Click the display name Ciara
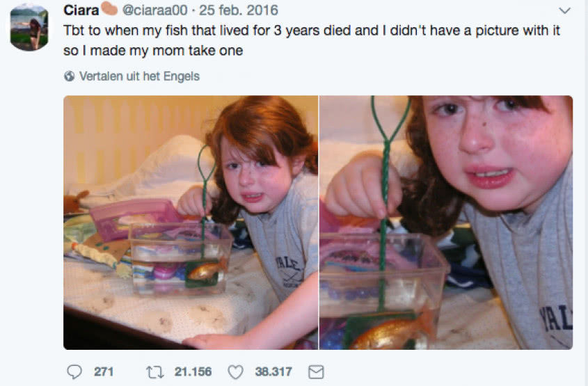588x386 pixels. point(81,10)
